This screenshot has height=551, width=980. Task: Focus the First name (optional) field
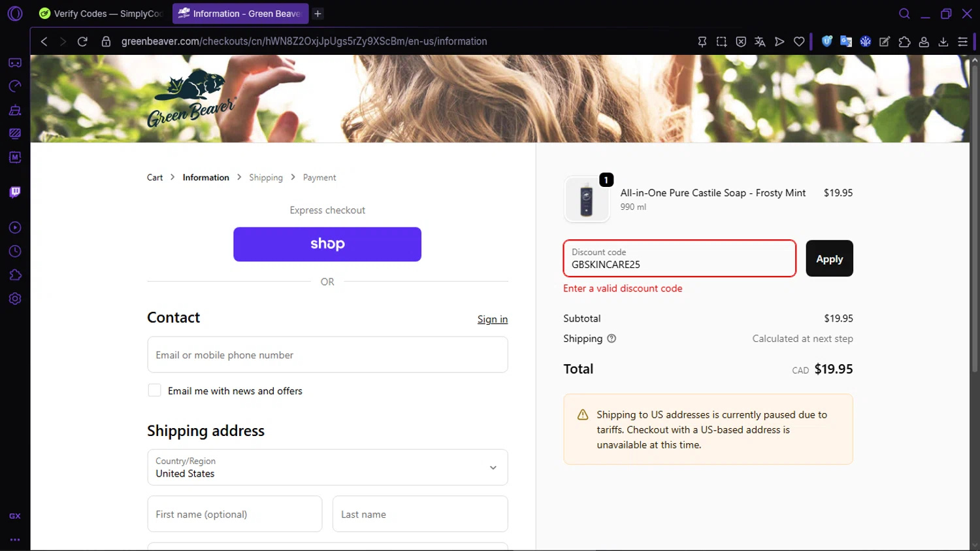pyautogui.click(x=235, y=514)
